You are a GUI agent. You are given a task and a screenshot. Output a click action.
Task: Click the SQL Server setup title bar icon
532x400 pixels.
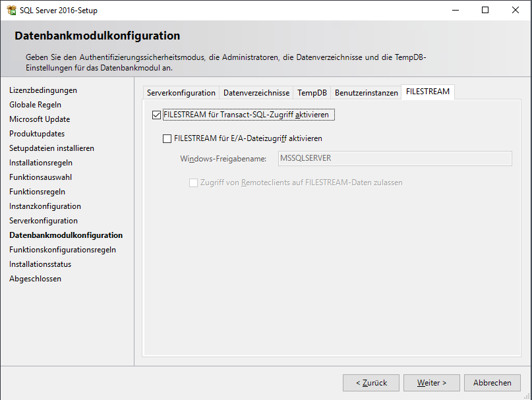click(x=11, y=11)
